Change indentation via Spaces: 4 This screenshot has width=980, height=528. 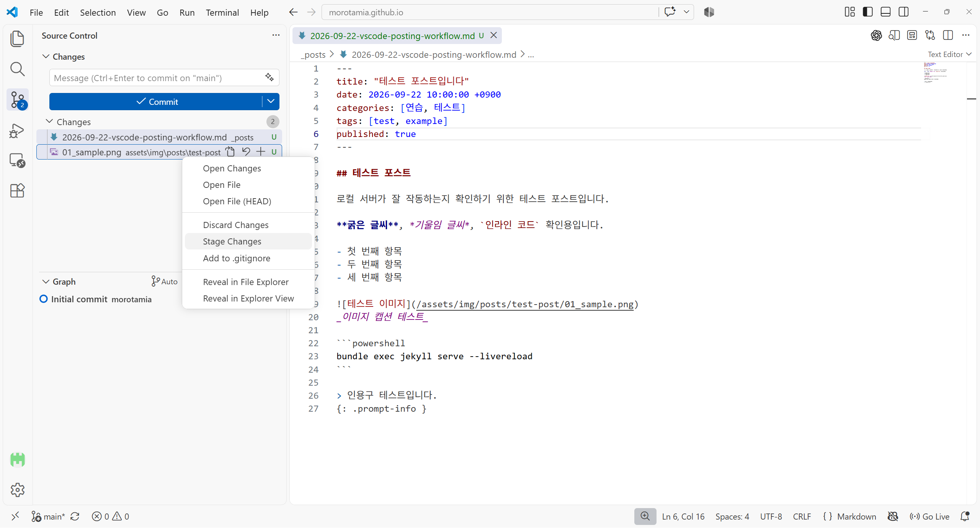732,517
